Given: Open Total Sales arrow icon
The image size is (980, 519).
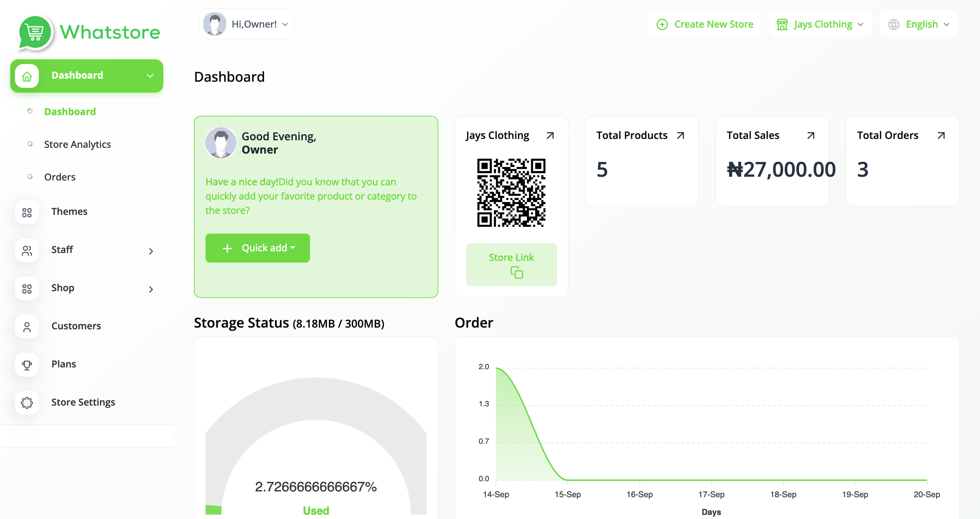Looking at the screenshot, I should click(811, 136).
